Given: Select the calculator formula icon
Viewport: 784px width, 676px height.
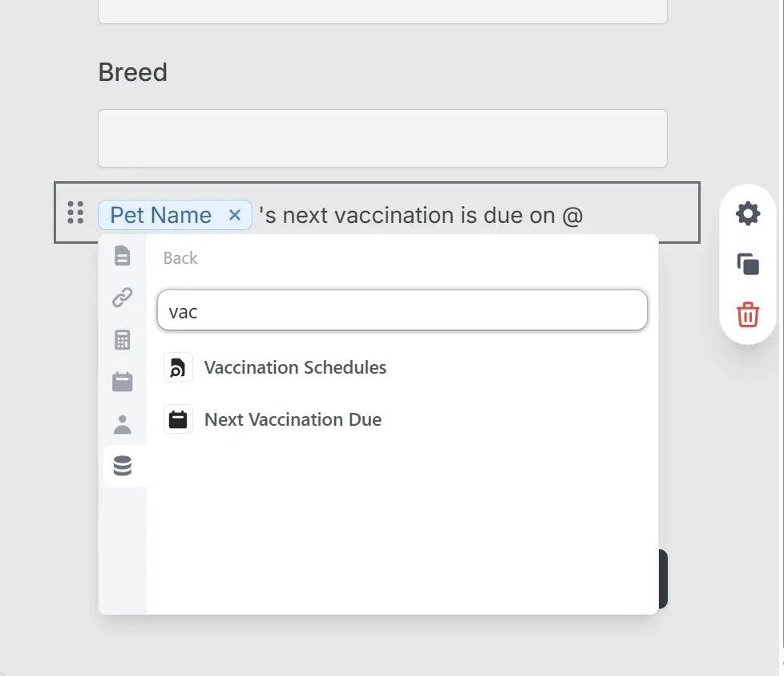Looking at the screenshot, I should 122,339.
